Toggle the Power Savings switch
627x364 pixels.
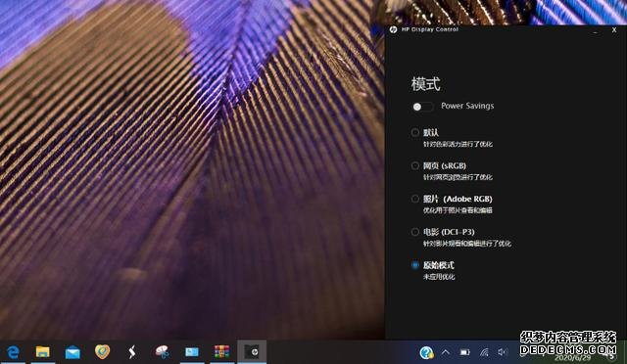point(422,107)
